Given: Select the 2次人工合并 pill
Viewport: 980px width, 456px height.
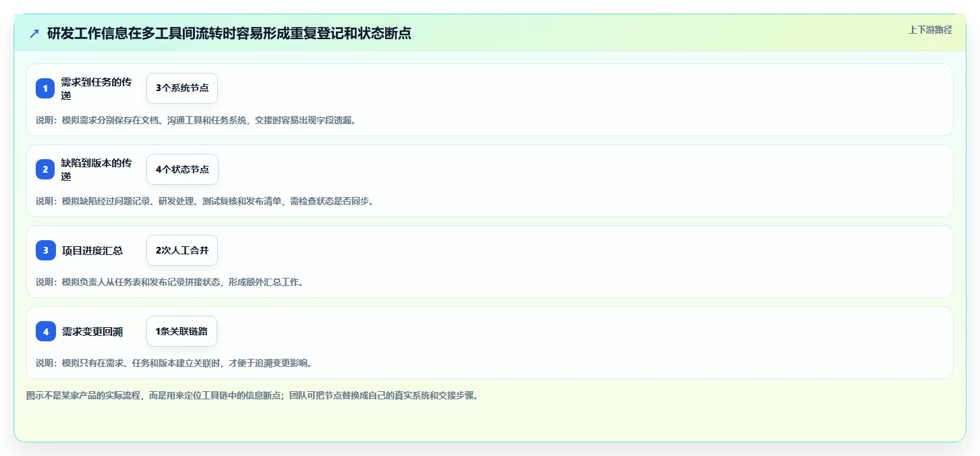Looking at the screenshot, I should (182, 250).
